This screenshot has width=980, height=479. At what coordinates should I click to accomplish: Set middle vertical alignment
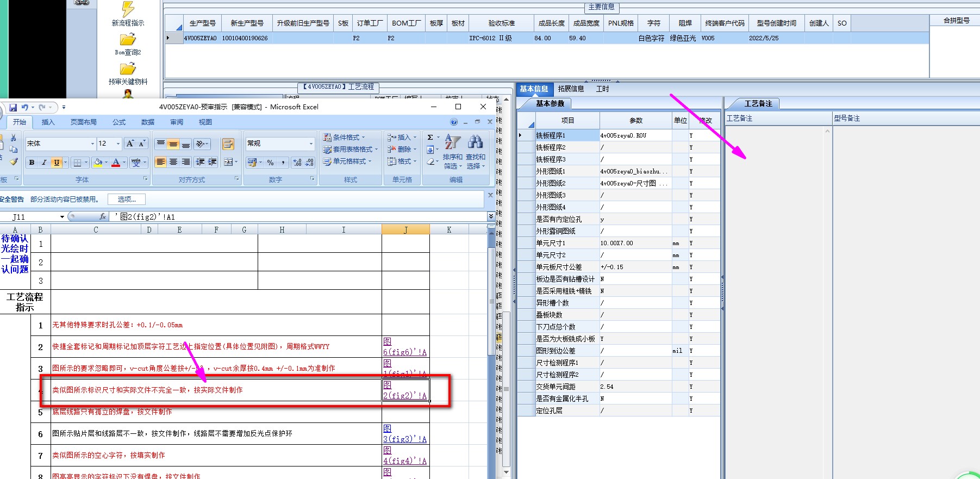pos(173,144)
